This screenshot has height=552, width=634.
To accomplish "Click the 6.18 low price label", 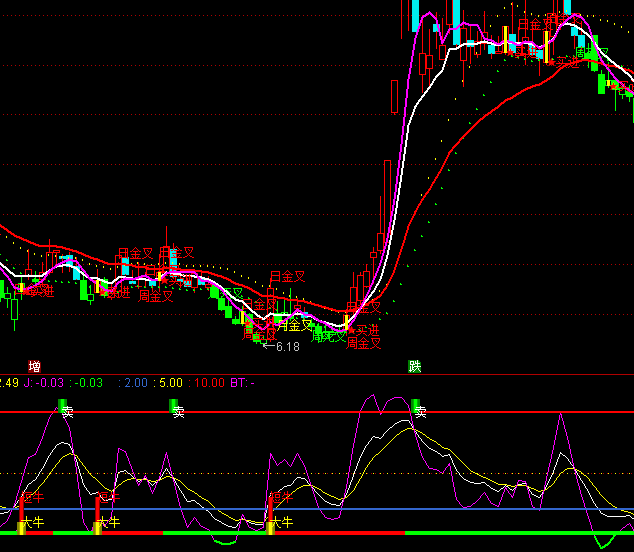I will coord(286,347).
